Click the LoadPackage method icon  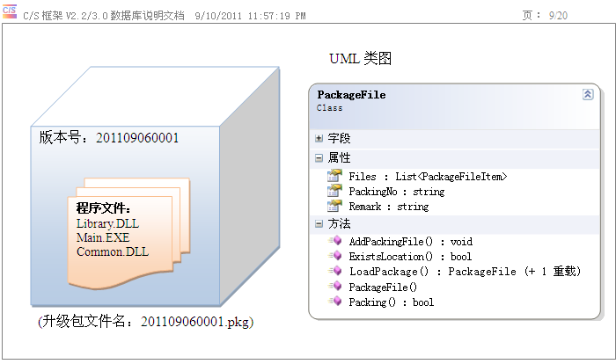[334, 272]
